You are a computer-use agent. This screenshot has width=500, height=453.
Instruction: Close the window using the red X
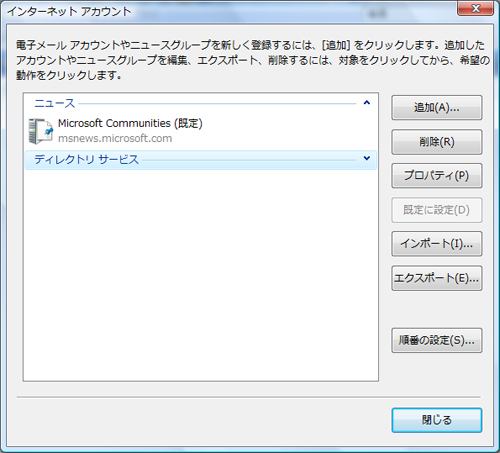(476, 8)
